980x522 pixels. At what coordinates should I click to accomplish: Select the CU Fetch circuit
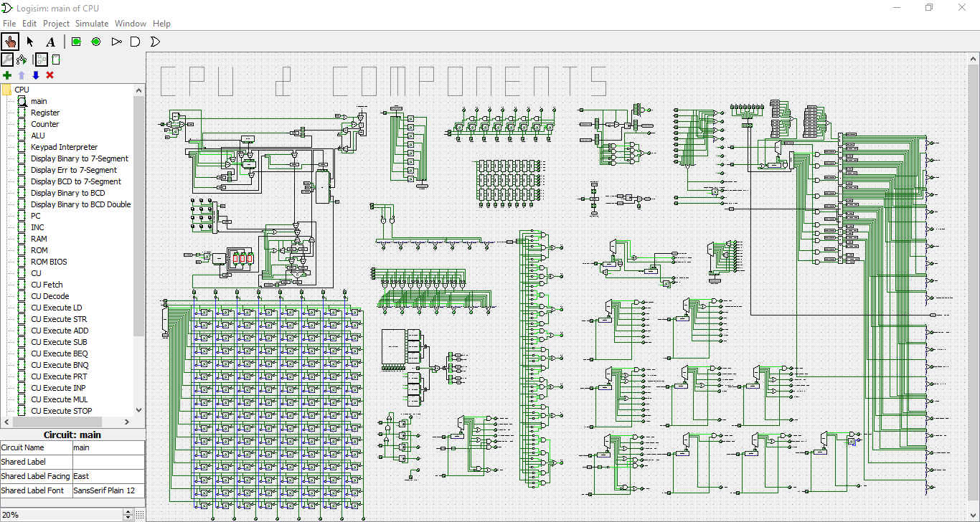tap(47, 285)
